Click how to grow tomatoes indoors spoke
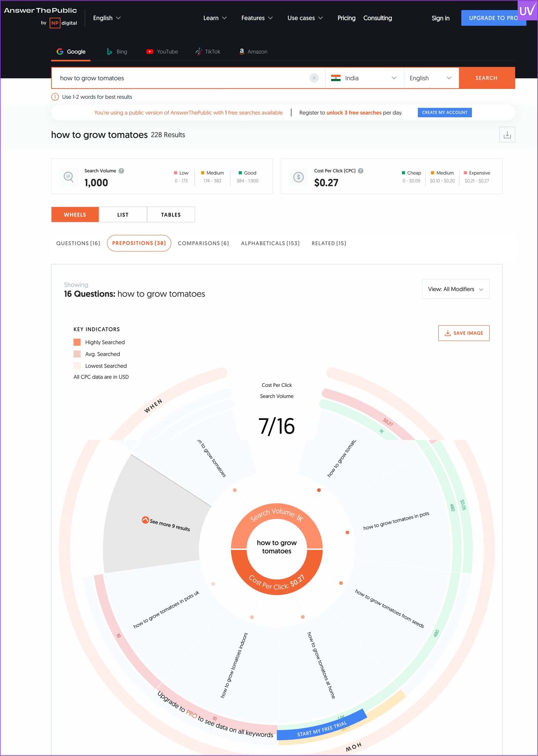Image resolution: width=538 pixels, height=756 pixels. coord(234,665)
